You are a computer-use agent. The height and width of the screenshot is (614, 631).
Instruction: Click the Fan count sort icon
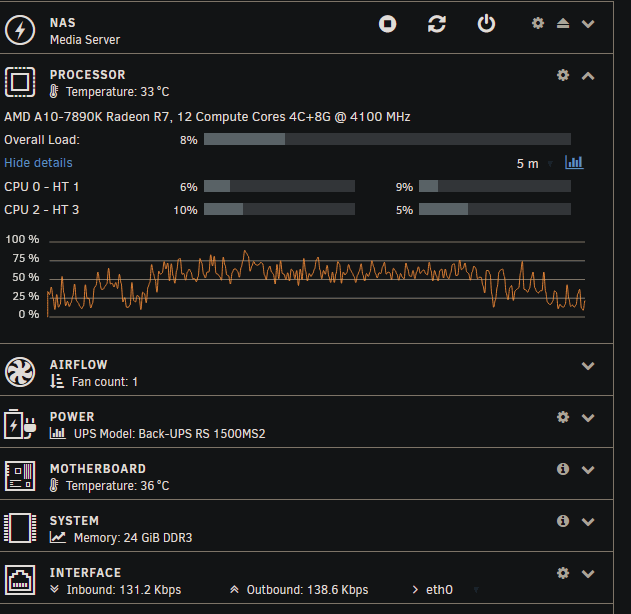point(57,381)
